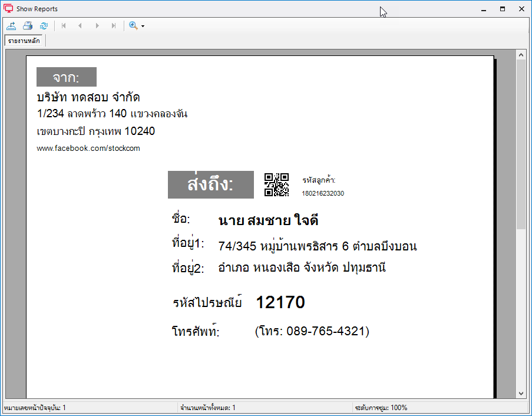Click the Export Report icon in toolbar
This screenshot has width=532, height=416.
click(11, 26)
